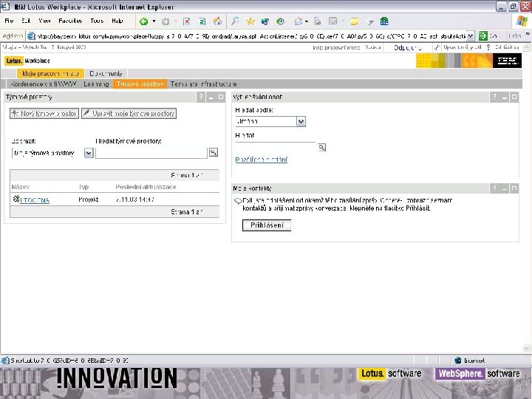Click the people search Hledat input field
The height and width of the screenshot is (399, 532).
(275, 146)
